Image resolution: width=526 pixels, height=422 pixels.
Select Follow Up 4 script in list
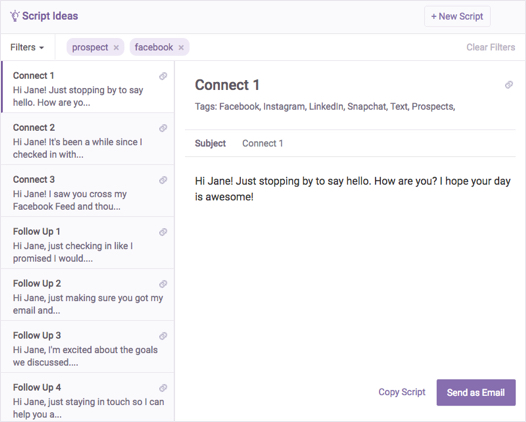point(88,397)
